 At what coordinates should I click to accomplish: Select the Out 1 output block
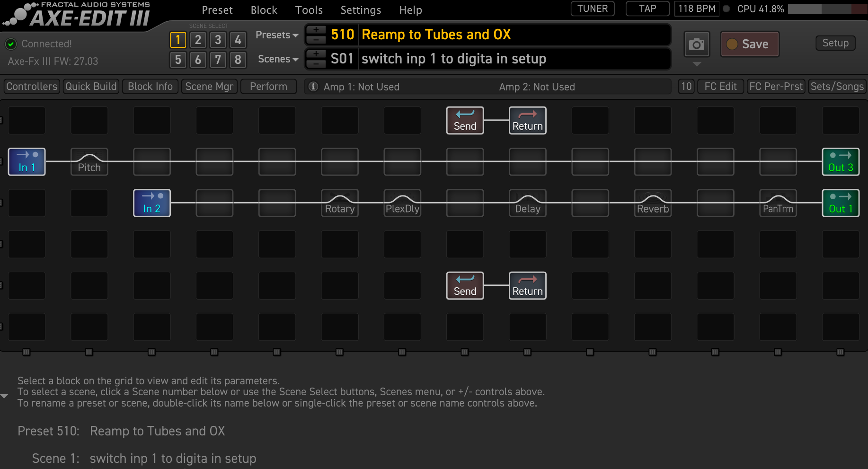(841, 203)
